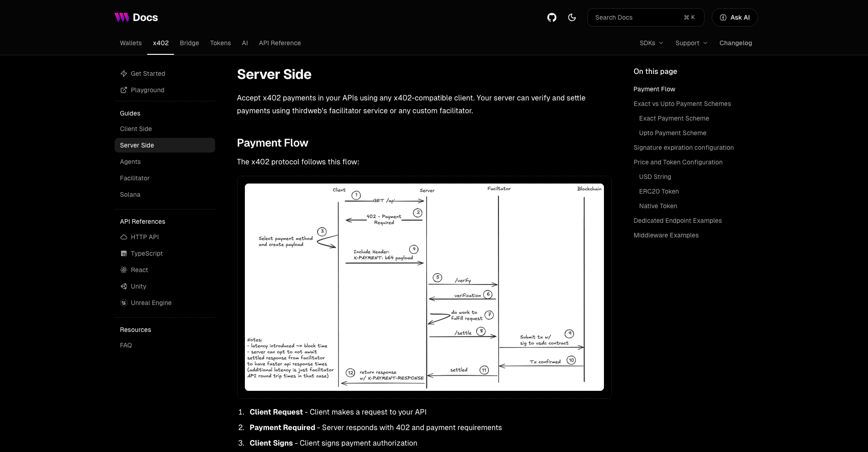Open the Changelog link

pos(736,43)
